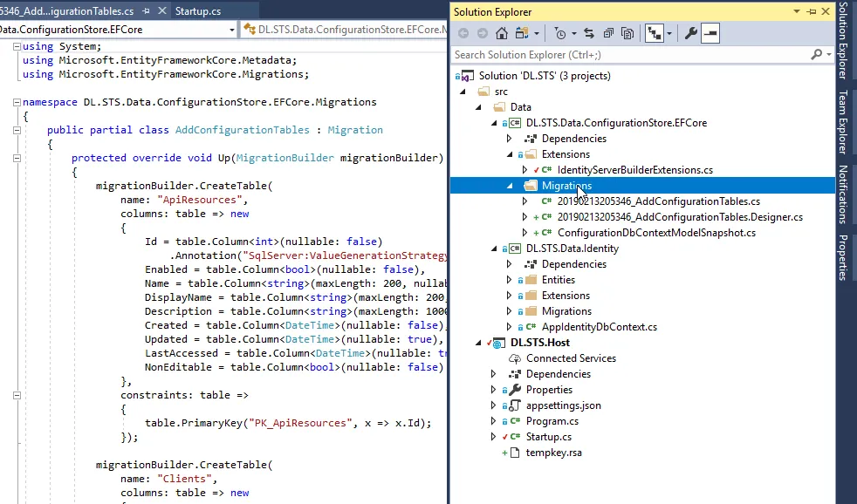This screenshot has height=504, width=857.
Task: Click the Properties wrench icon in the toolbar
Action: click(690, 33)
